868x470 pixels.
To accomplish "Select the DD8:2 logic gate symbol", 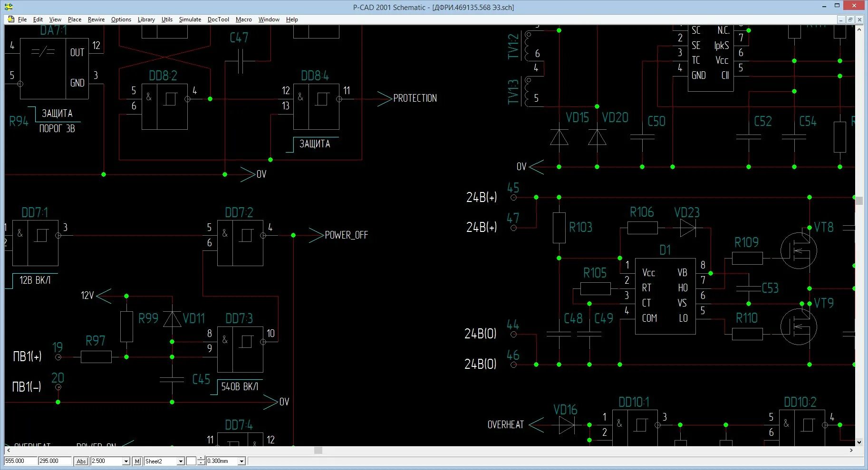I will (x=164, y=106).
